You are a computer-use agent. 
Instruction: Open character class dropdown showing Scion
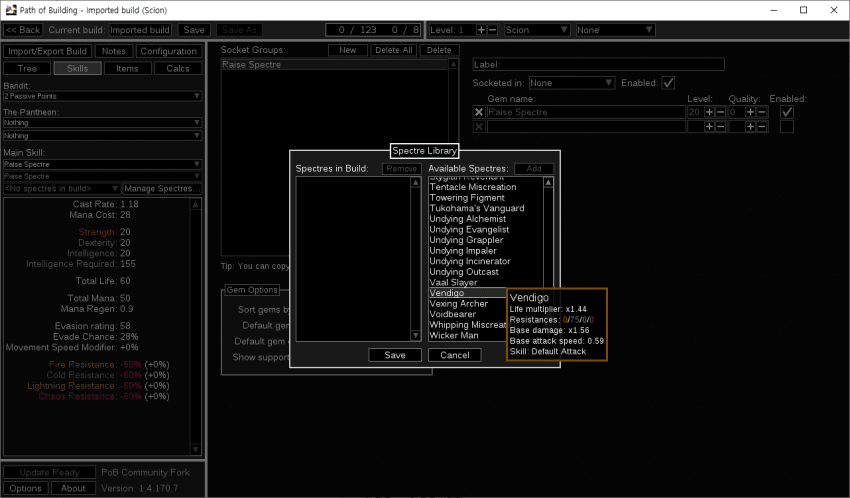(x=537, y=30)
